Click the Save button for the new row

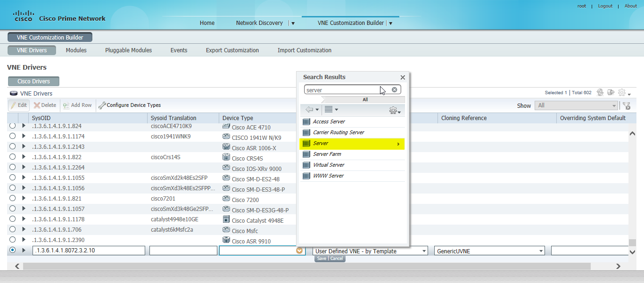[322, 259]
